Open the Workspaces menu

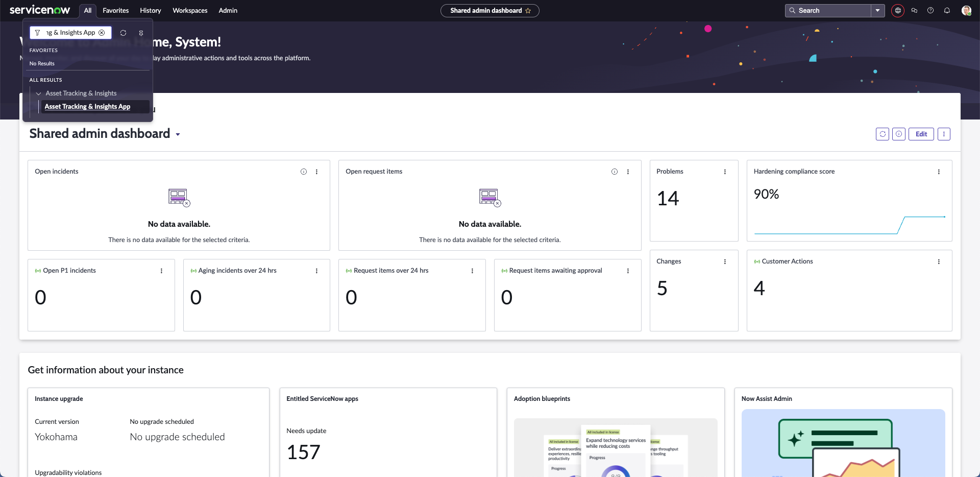[x=190, y=10]
